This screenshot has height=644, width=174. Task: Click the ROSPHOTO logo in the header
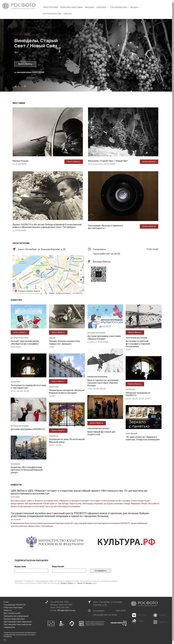click(x=19, y=6)
